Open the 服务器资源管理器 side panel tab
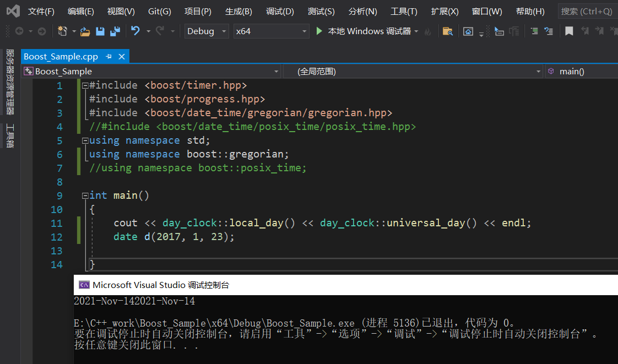The width and height of the screenshot is (618, 364). [x=10, y=82]
